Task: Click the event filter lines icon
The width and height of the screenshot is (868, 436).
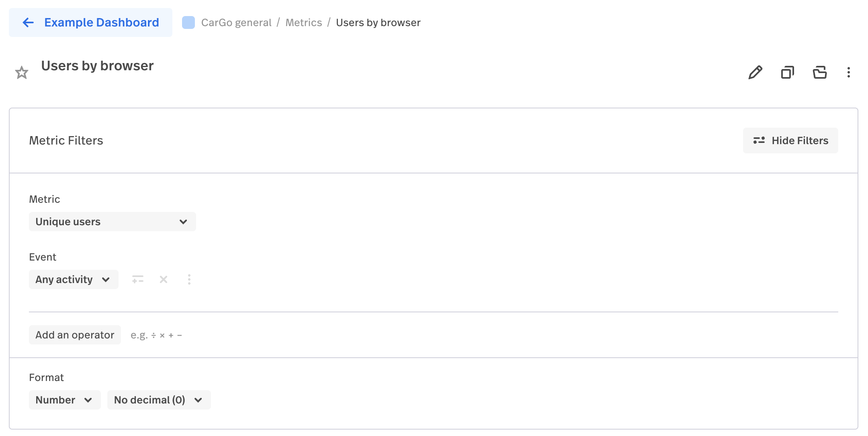Action: [138, 279]
